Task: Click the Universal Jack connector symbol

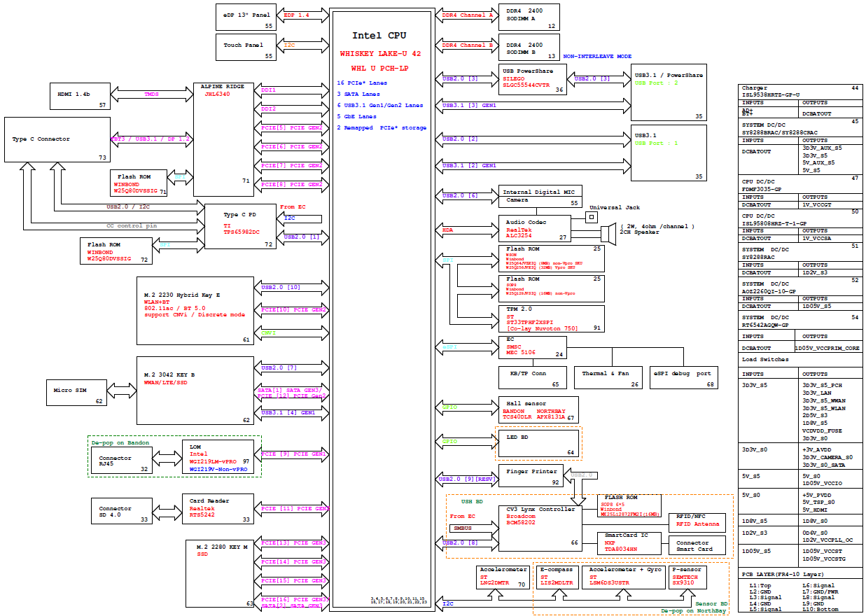Action: point(592,218)
